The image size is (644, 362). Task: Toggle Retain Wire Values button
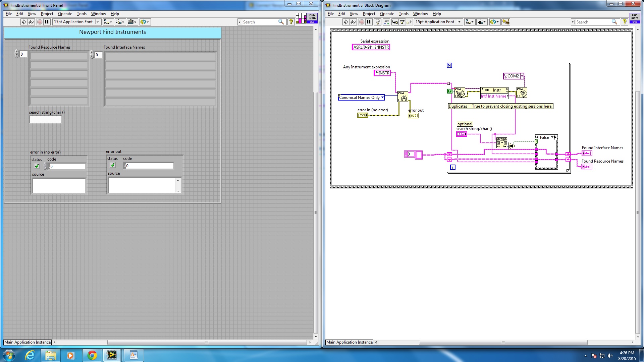pos(386,22)
